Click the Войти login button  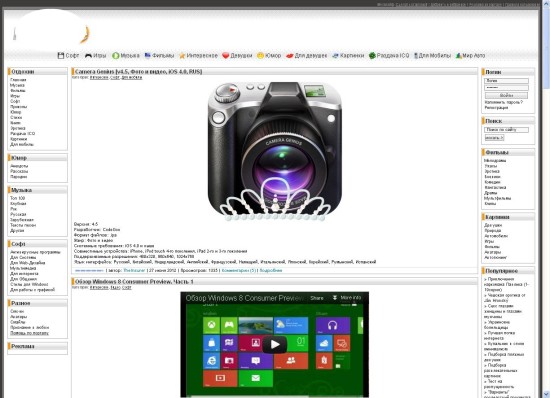507,95
